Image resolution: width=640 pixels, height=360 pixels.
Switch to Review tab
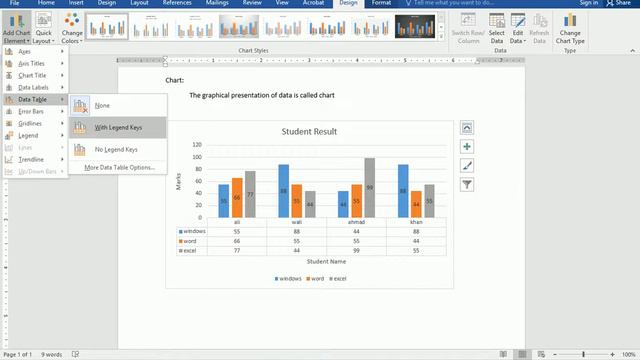pos(252,3)
